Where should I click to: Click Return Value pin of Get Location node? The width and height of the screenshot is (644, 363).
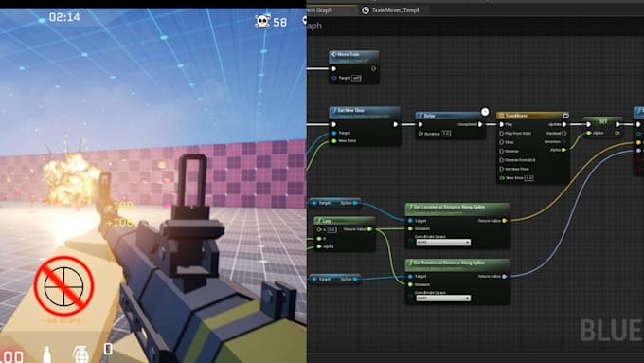click(x=505, y=221)
